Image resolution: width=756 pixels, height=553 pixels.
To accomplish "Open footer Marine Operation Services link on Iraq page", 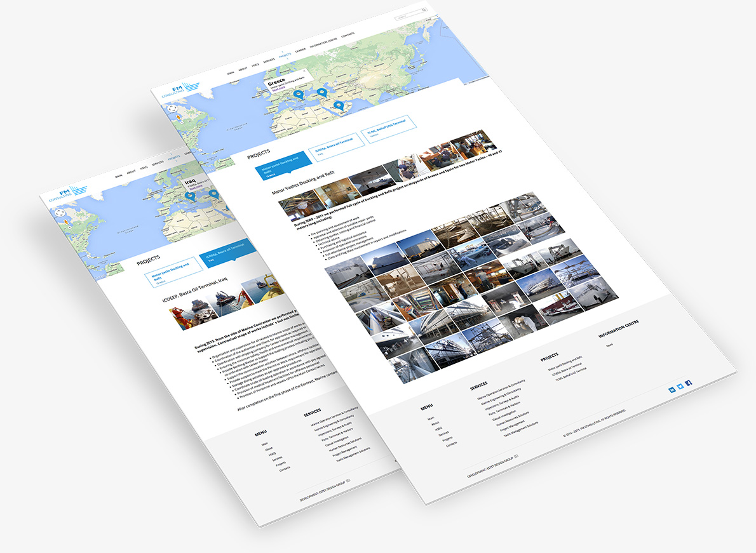I will click(334, 416).
